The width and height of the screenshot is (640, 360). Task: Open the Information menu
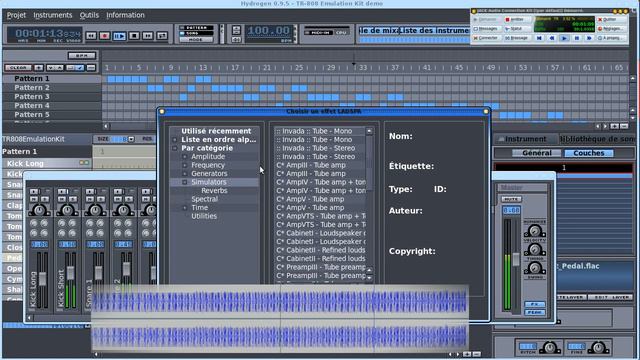tap(125, 15)
